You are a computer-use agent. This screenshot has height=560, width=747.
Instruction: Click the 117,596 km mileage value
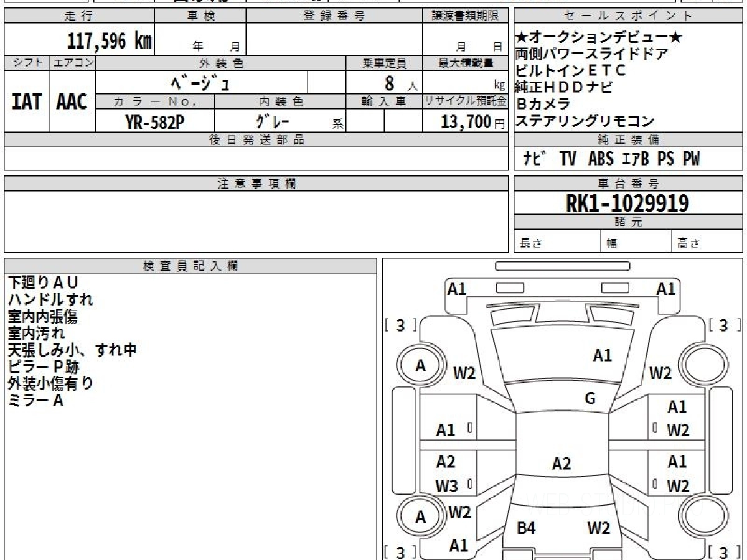tap(109, 40)
